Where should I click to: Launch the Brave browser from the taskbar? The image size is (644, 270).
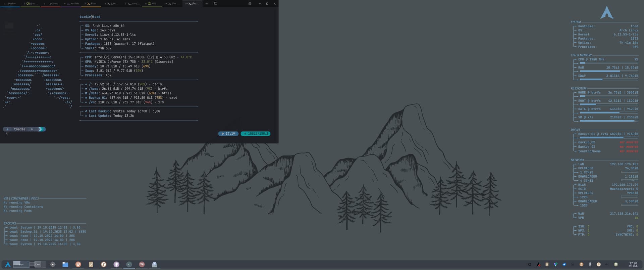tap(78, 265)
